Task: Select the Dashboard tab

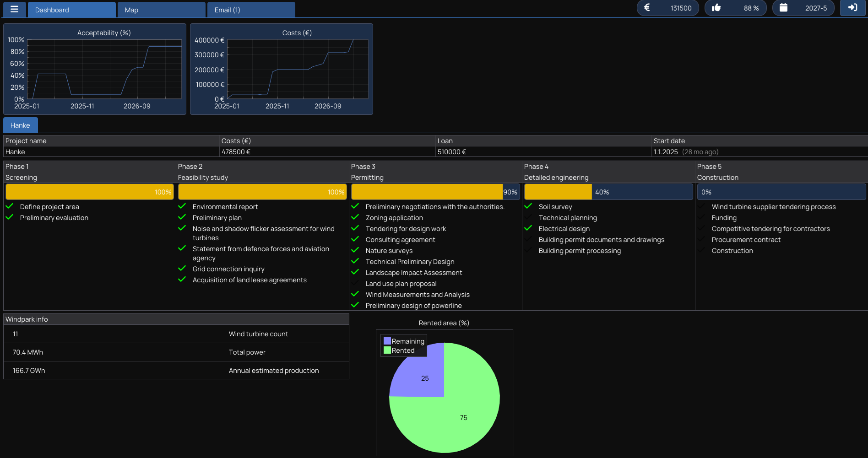Action: pyautogui.click(x=71, y=10)
